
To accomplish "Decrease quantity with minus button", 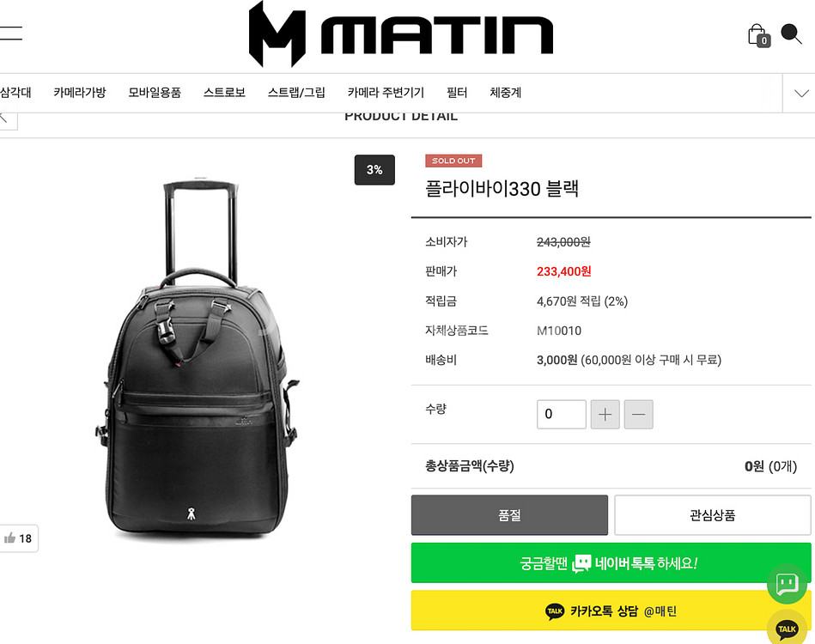I will click(638, 414).
